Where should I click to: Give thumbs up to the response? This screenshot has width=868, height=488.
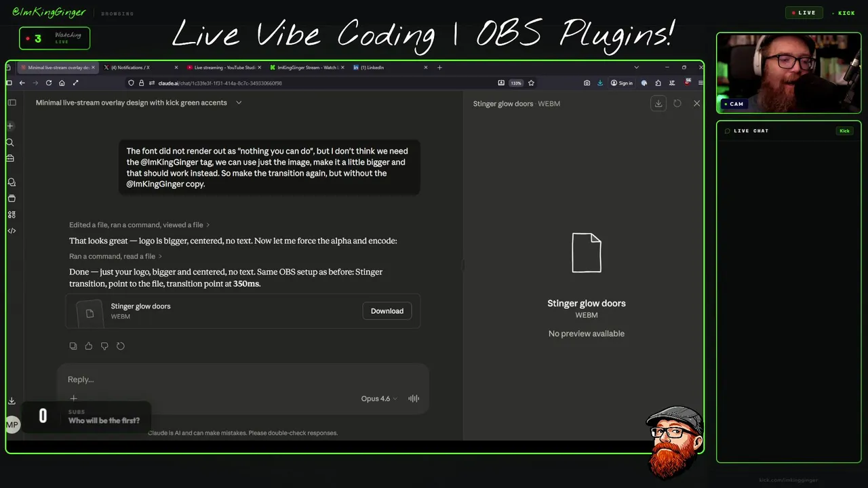pyautogui.click(x=89, y=346)
